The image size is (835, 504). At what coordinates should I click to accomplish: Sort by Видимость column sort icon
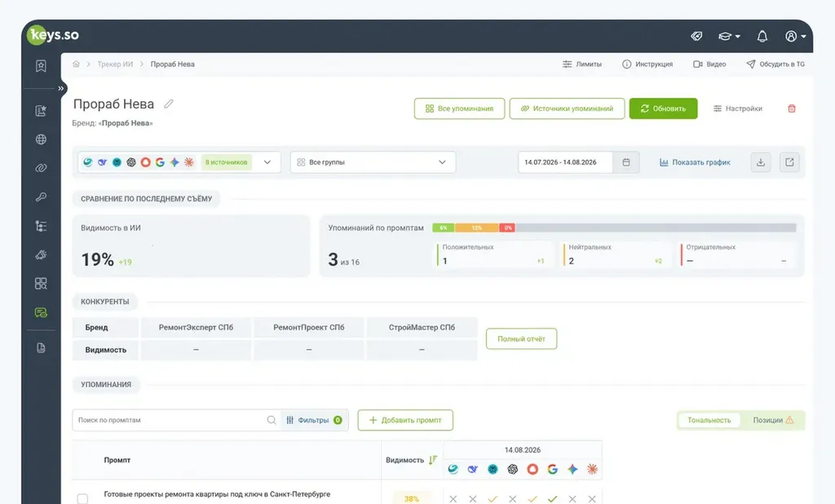click(x=433, y=460)
